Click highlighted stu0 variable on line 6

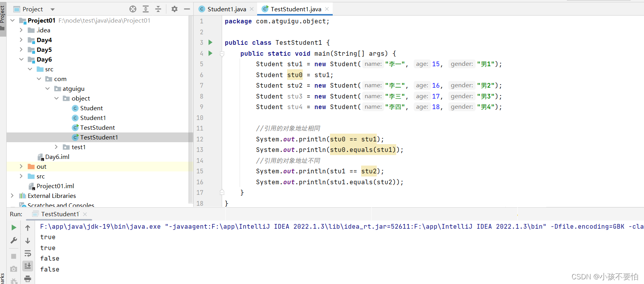[295, 75]
